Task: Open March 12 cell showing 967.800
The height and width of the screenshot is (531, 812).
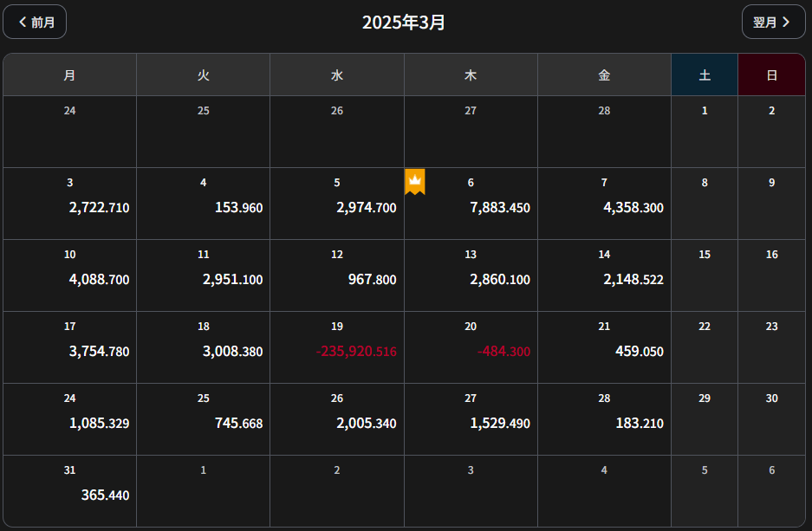Action: coord(337,275)
